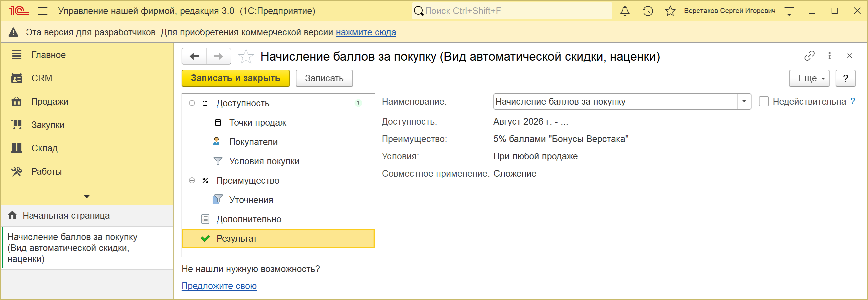
Task: Open notifications bell
Action: pos(625,11)
